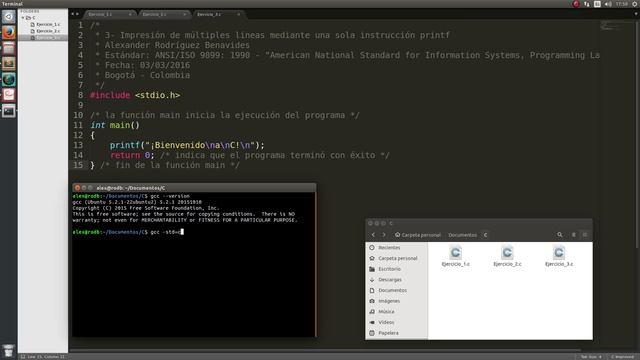The width and height of the screenshot is (640, 360).
Task: Click the int main() declaration
Action: pos(115,125)
